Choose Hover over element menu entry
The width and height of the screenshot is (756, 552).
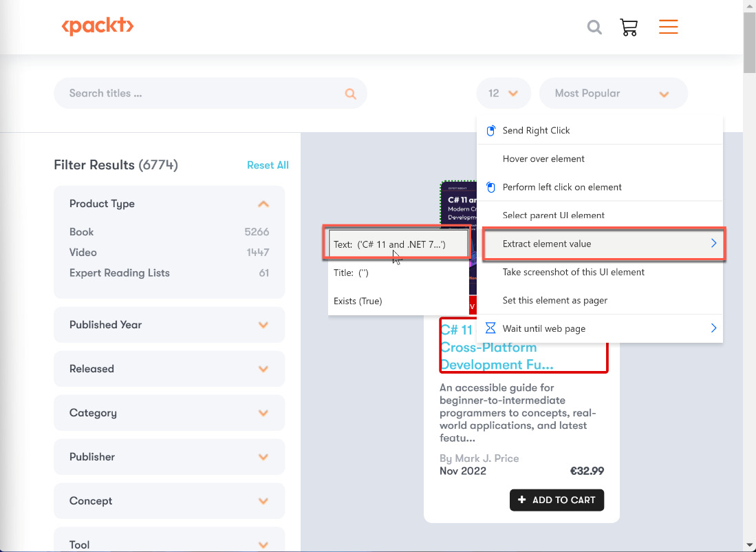[x=600, y=159]
